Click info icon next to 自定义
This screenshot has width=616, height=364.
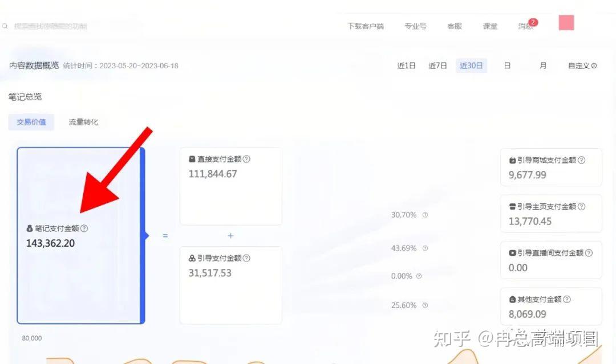tap(594, 66)
